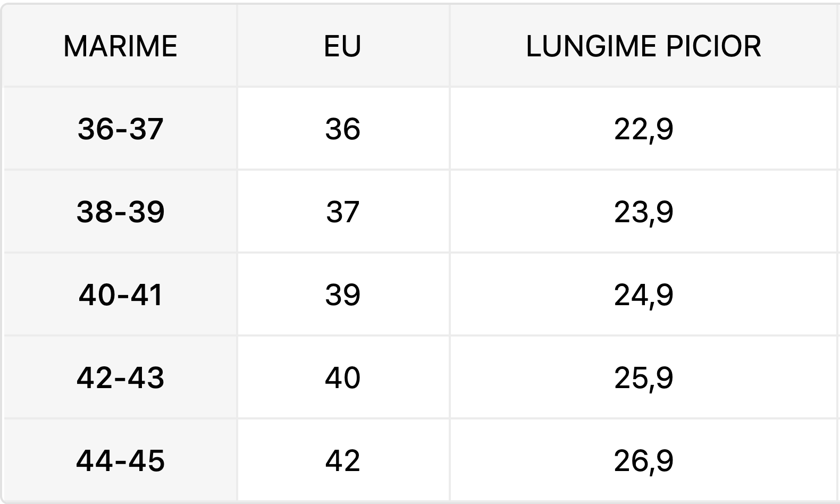840x504 pixels.
Task: Select the 44-45 size cell
Action: [120, 460]
